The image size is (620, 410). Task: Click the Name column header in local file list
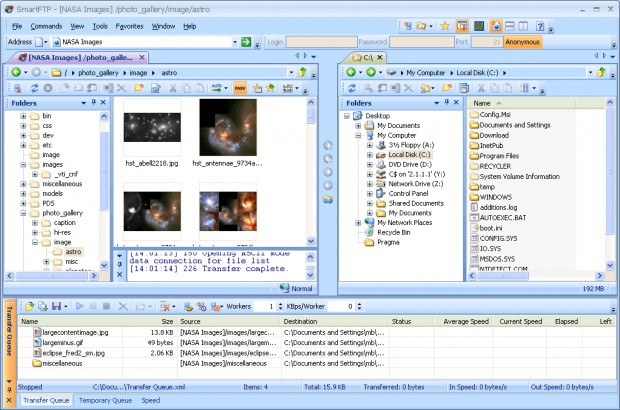482,103
